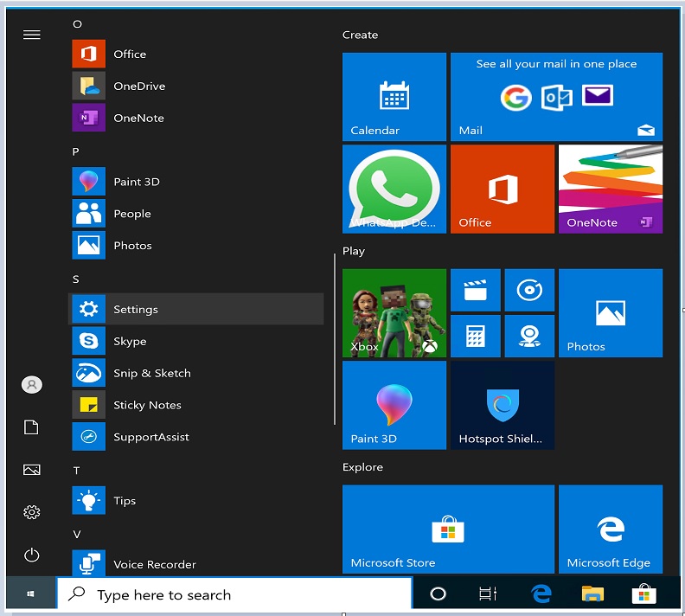Click the Type here to search box
This screenshot has height=616, width=685.
[234, 594]
